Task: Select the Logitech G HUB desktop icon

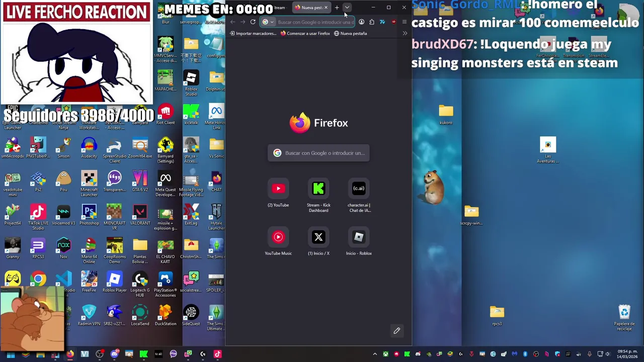Action: [x=140, y=284]
